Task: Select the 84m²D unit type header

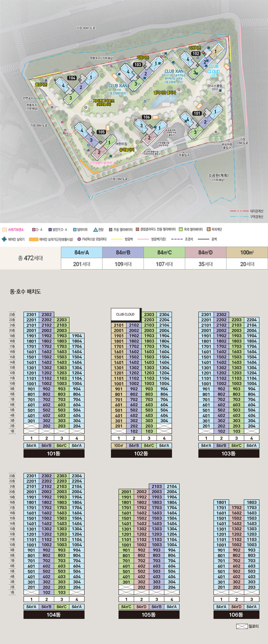Action: pos(205,252)
